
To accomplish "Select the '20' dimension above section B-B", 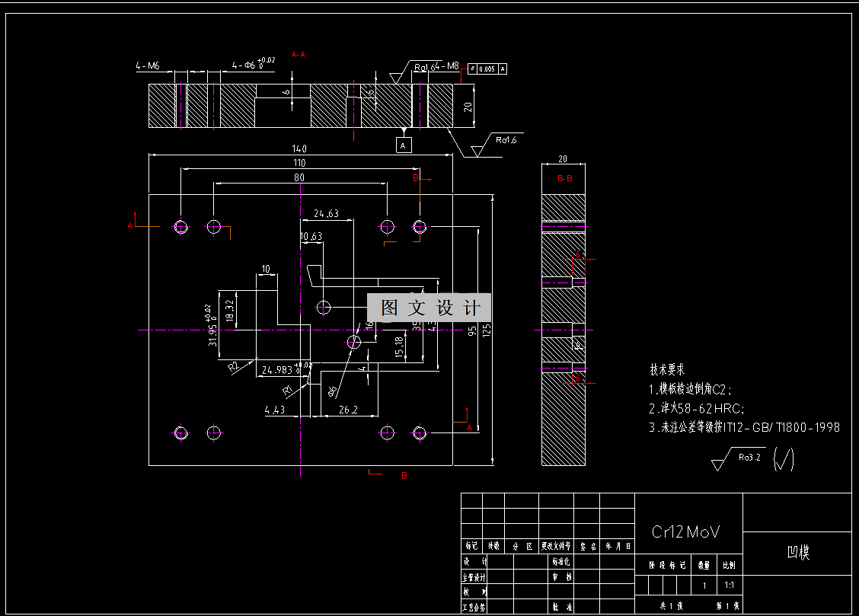I will [563, 159].
